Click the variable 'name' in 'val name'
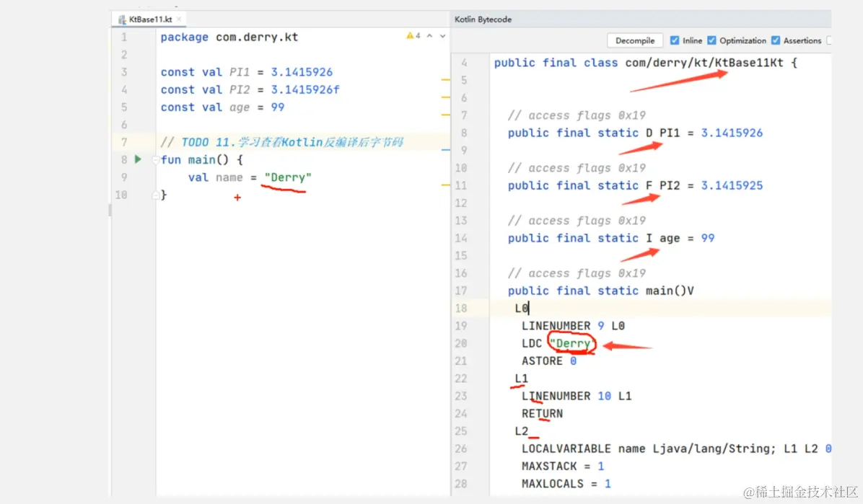Image resolution: width=863 pixels, height=504 pixels. point(229,177)
